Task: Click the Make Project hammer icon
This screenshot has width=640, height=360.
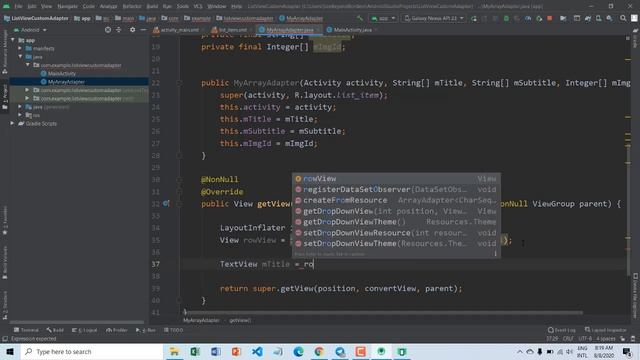Action: click(x=360, y=18)
